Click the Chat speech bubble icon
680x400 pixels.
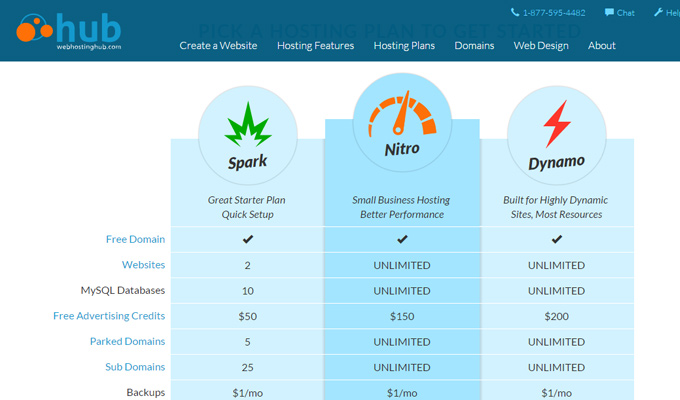click(x=609, y=12)
